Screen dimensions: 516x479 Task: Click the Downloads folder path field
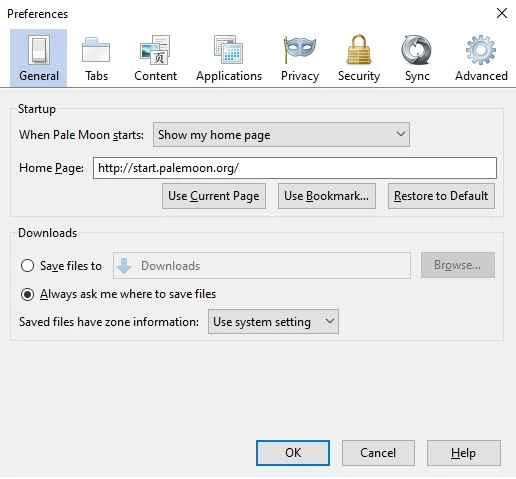pos(262,266)
